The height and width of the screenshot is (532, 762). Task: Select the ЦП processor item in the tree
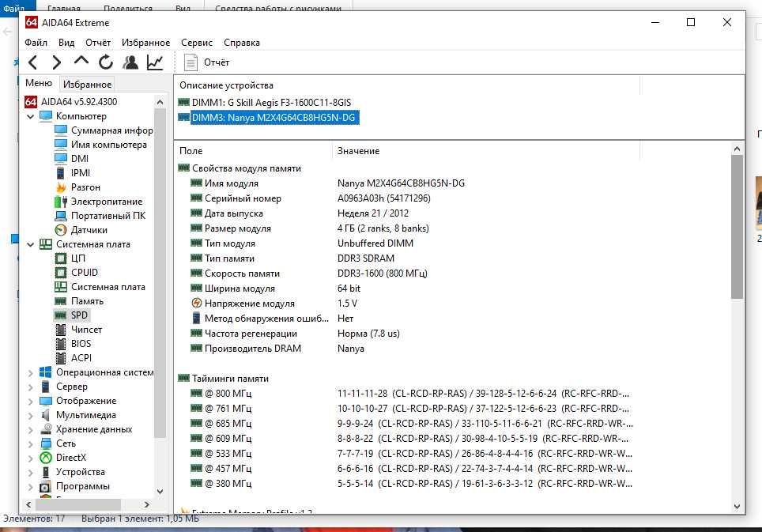[x=70, y=258]
